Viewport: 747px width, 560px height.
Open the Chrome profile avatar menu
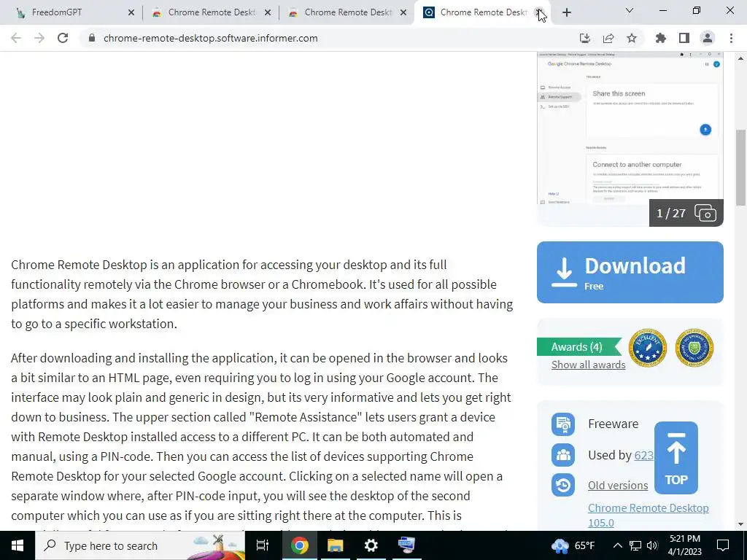(708, 38)
